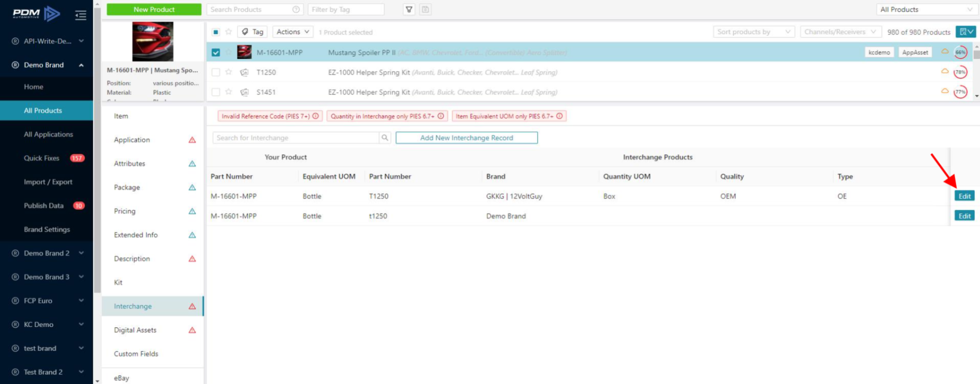
Task: Uncheck the M-16601-MPP product checkbox
Action: pos(216,52)
